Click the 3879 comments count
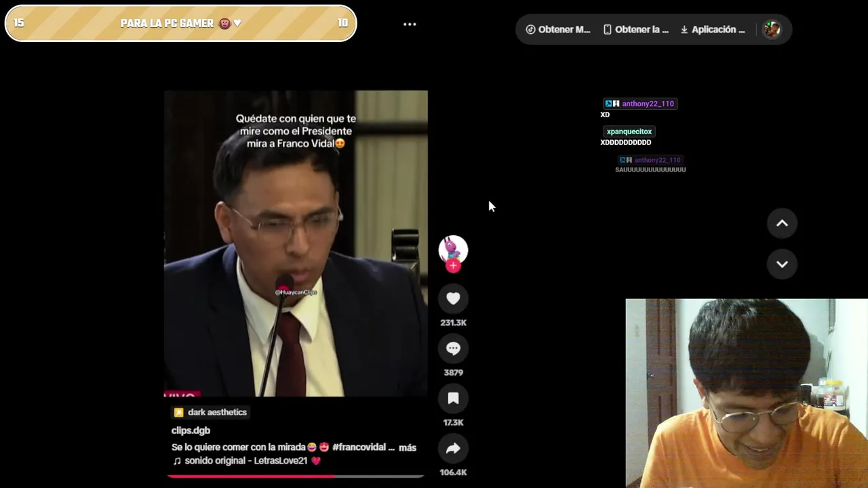The height and width of the screenshot is (488, 868). [x=453, y=373]
